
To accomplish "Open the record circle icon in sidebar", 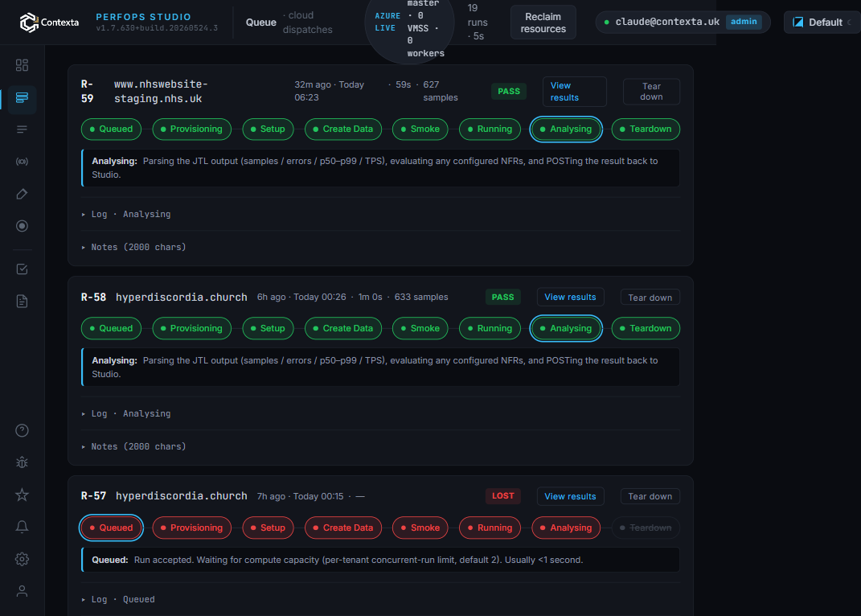I will [22, 226].
